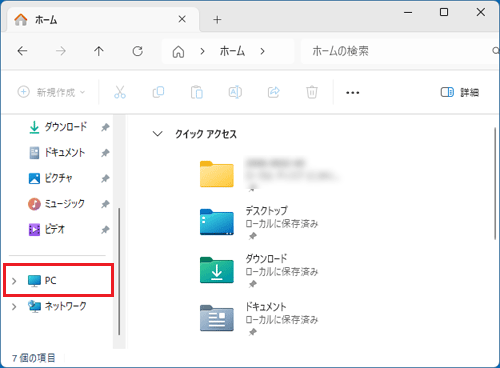
Task: Refresh the current folder view
Action: click(137, 51)
